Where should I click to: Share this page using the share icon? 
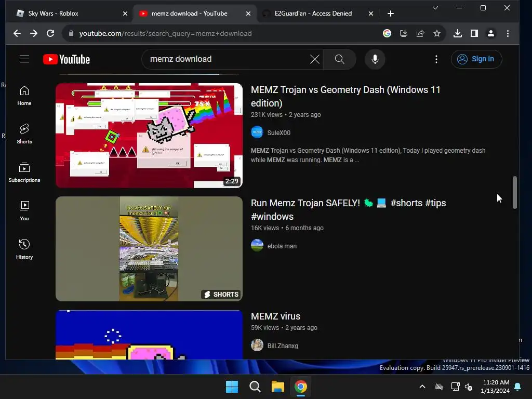tap(420, 33)
